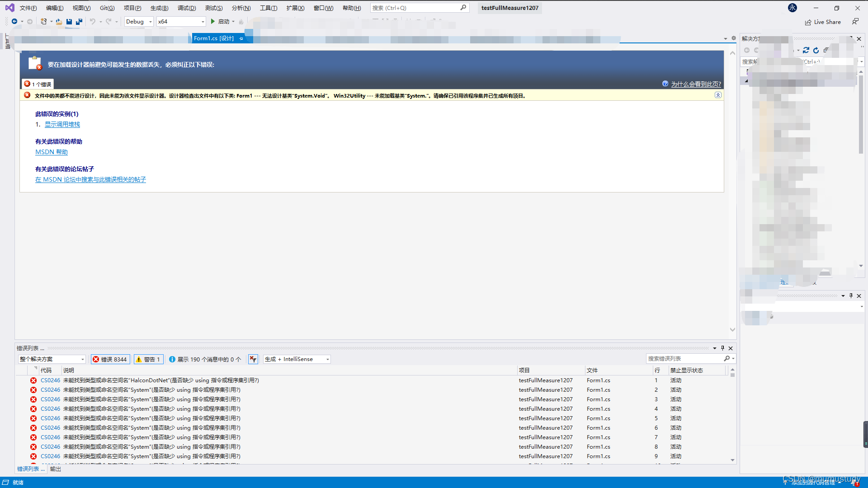The width and height of the screenshot is (868, 488).
Task: Click the help question mark icon
Action: (665, 84)
